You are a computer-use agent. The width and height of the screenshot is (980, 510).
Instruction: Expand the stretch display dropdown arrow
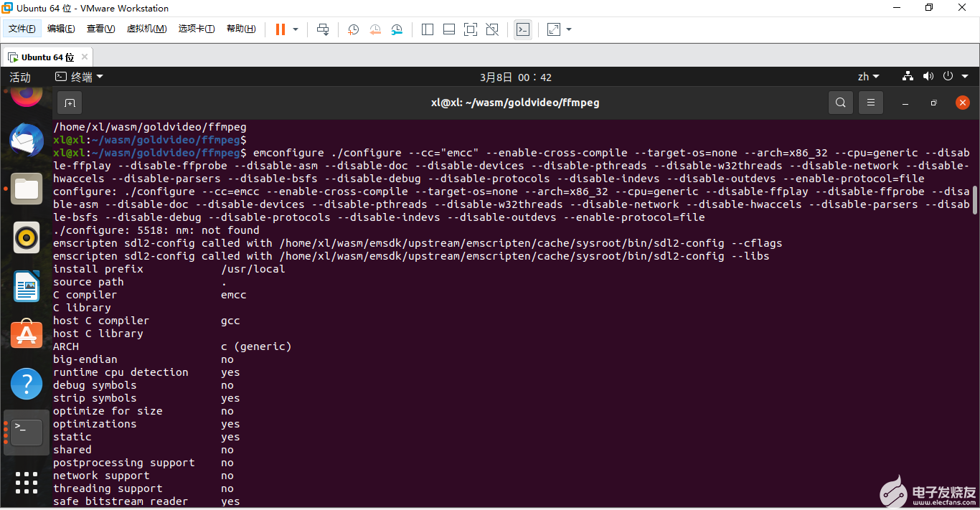coord(569,29)
